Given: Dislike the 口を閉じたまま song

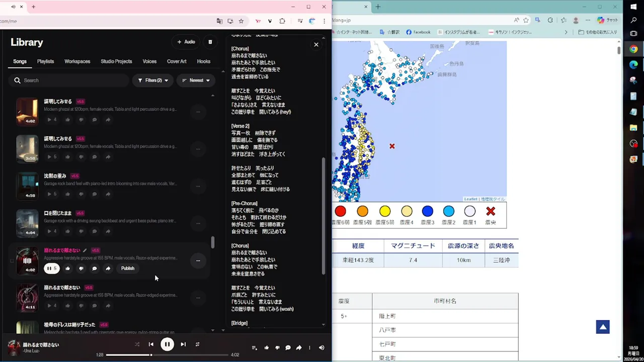Looking at the screenshot, I should point(81,231).
